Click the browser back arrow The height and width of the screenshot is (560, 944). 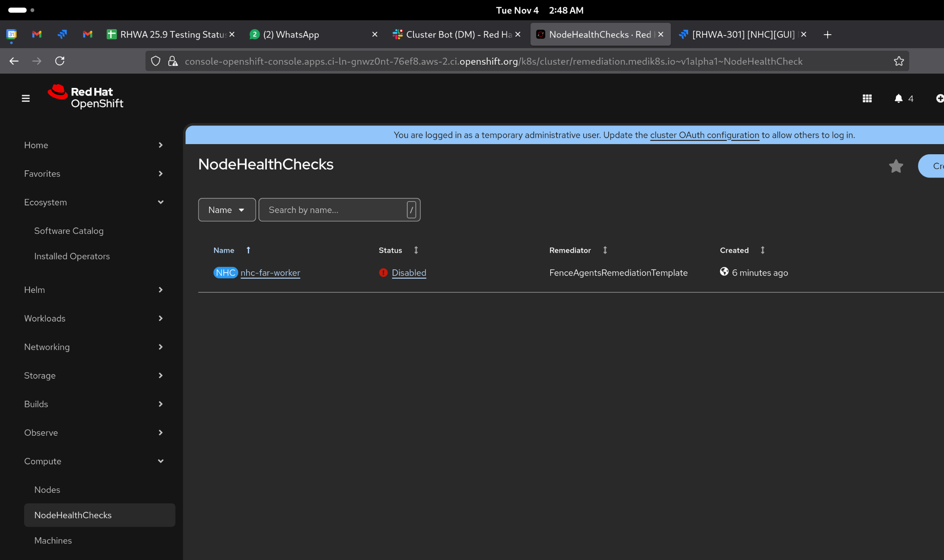pos(14,61)
